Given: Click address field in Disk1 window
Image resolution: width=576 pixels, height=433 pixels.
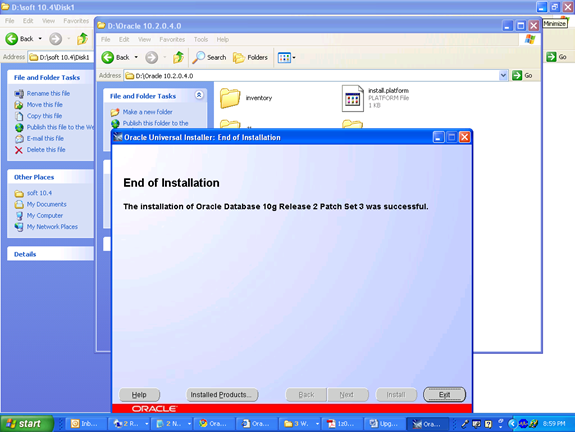Looking at the screenshot, I should (61, 57).
